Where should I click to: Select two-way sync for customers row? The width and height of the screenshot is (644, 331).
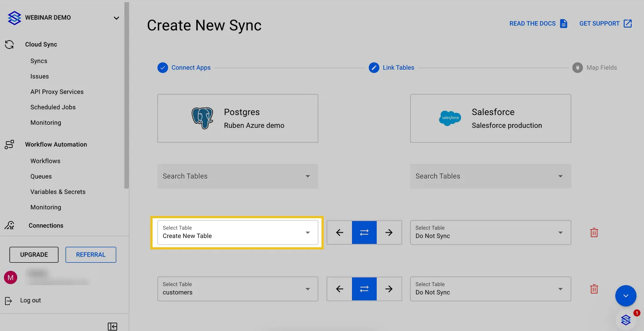364,289
